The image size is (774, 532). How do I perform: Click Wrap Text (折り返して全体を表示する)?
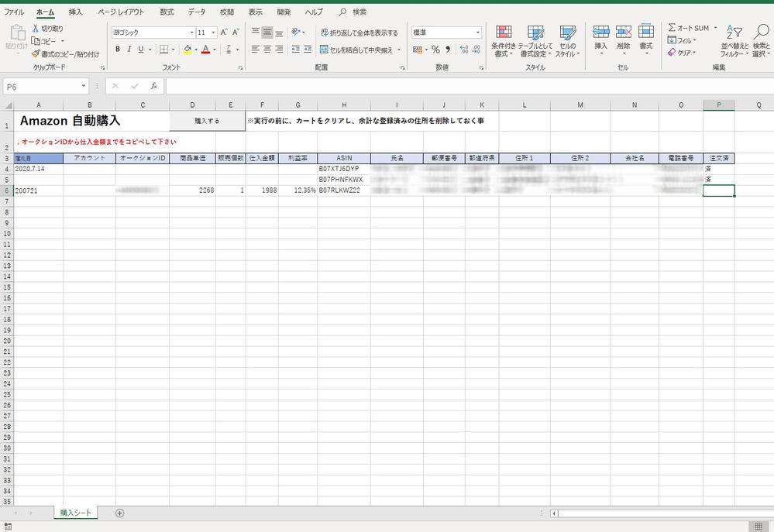[x=359, y=33]
